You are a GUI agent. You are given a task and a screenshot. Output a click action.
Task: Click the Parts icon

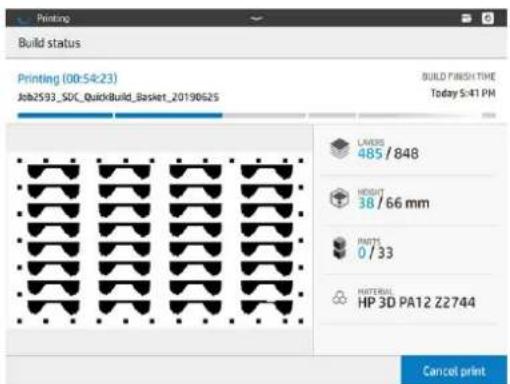click(340, 248)
